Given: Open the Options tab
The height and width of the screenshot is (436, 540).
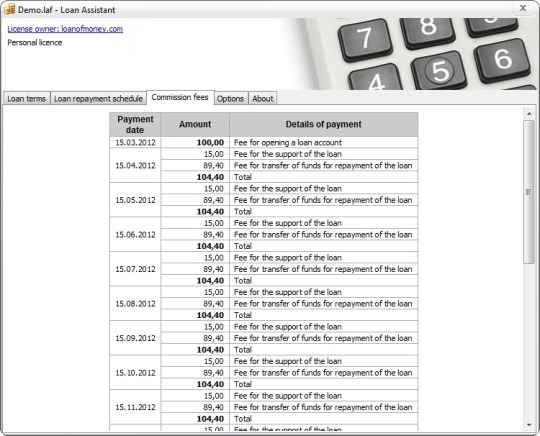Looking at the screenshot, I should [x=230, y=98].
